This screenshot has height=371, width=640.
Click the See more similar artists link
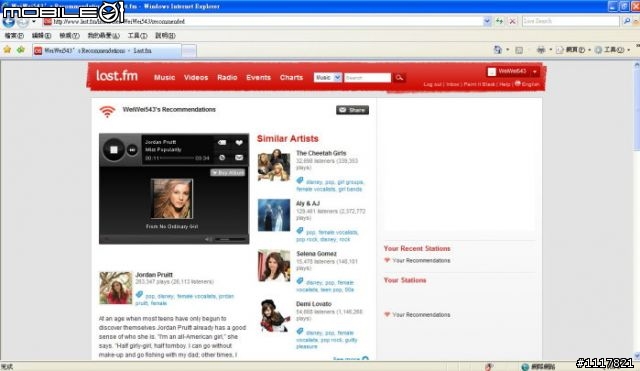coord(351,358)
